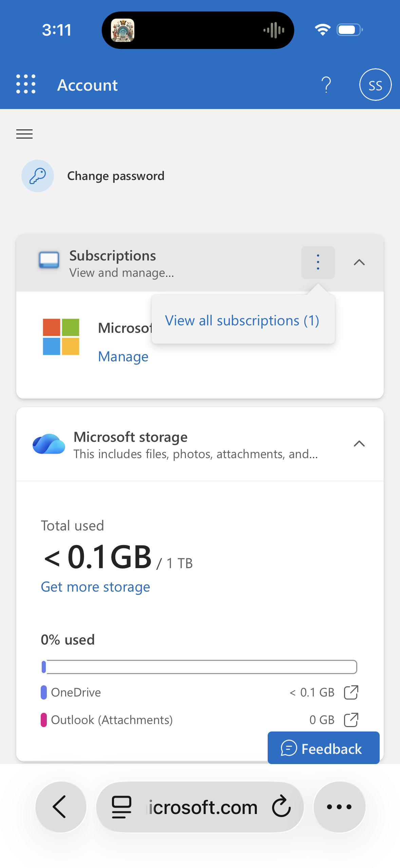Click the Account header title
Image resolution: width=400 pixels, height=868 pixels.
tap(88, 85)
